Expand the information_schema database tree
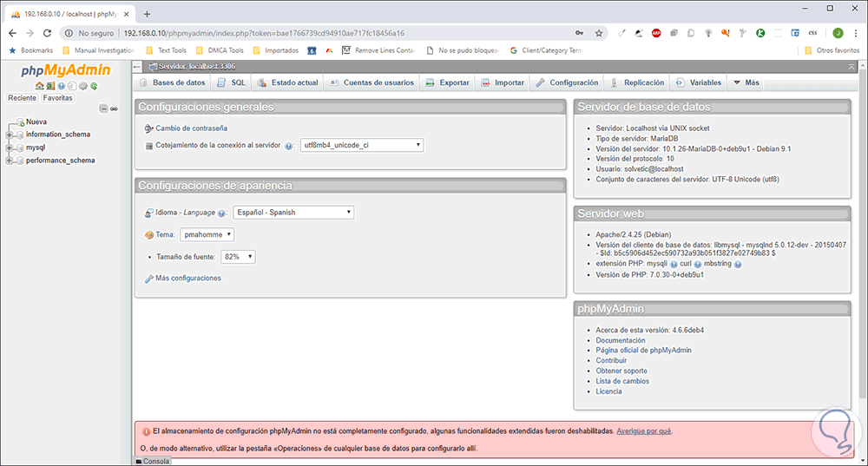The image size is (868, 466). coord(9,135)
